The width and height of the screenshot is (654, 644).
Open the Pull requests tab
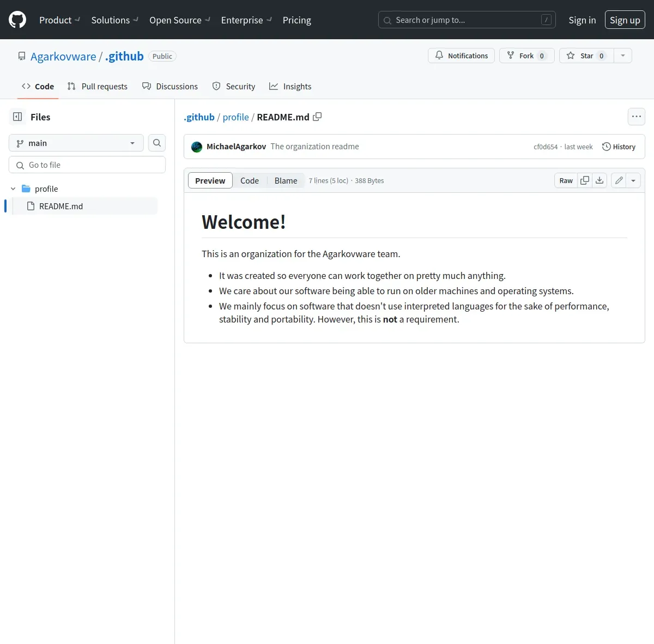(x=97, y=86)
